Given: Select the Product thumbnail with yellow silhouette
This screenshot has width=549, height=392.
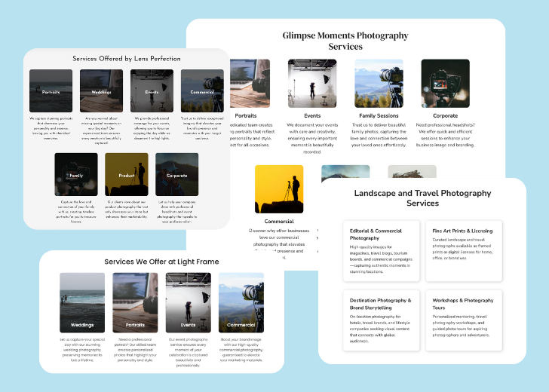Looking at the screenshot, I should tap(127, 174).
